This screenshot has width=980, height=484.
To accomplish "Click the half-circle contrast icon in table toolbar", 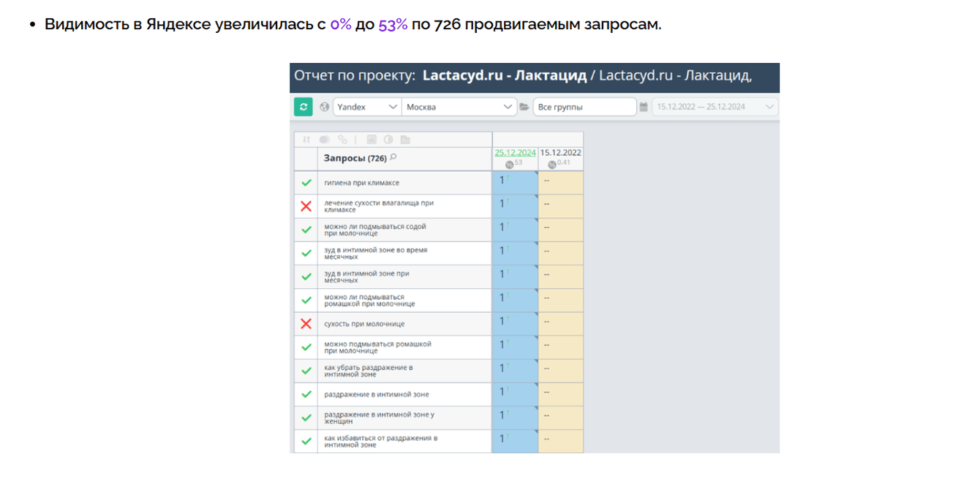I will 388,140.
